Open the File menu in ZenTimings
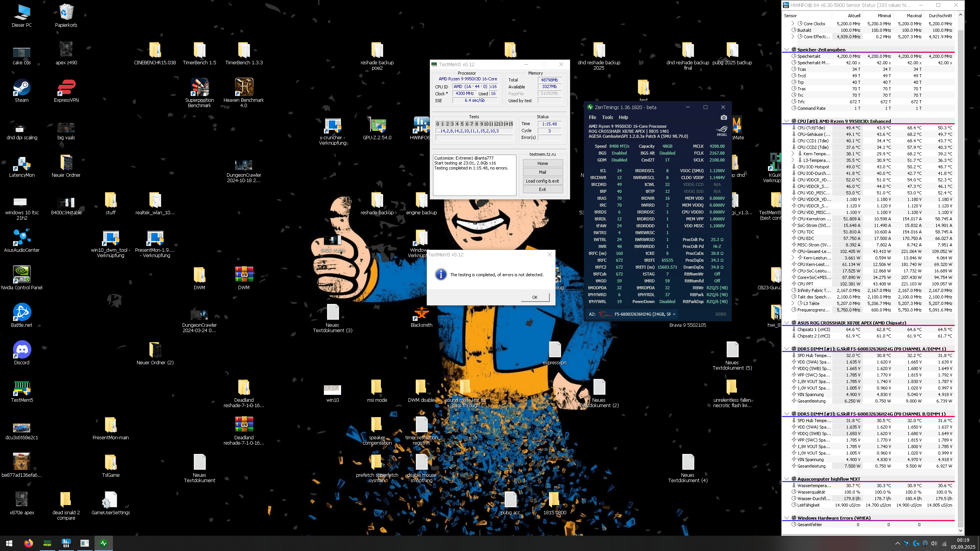980x551 pixels. coord(592,117)
